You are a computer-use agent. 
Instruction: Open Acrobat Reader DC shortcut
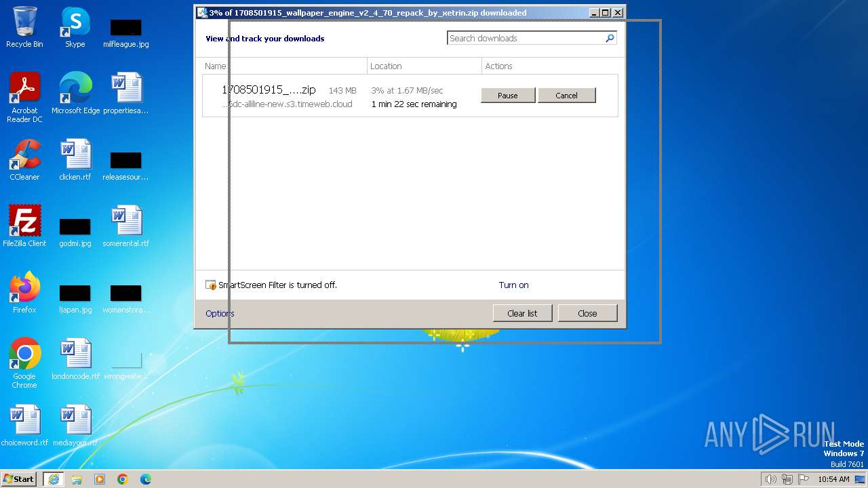click(24, 98)
